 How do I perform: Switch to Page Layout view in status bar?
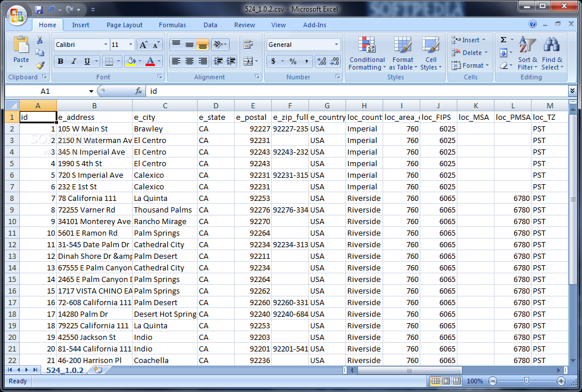pyautogui.click(x=446, y=381)
